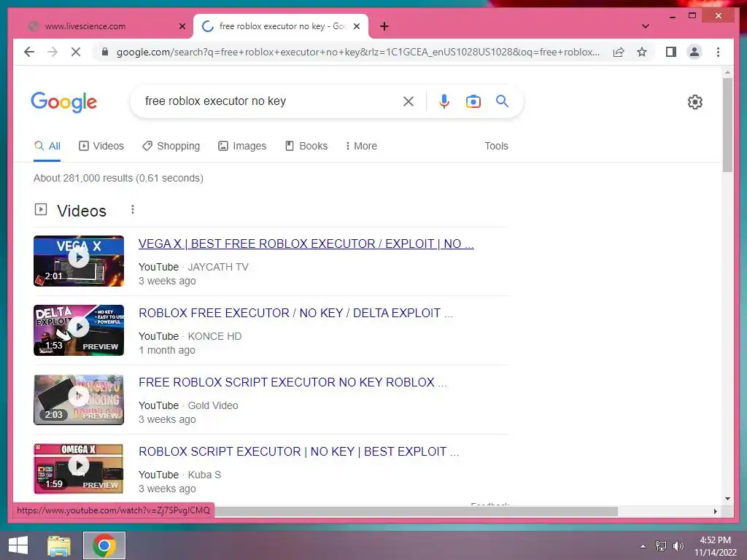Click the KONCE HD channel text

click(215, 336)
